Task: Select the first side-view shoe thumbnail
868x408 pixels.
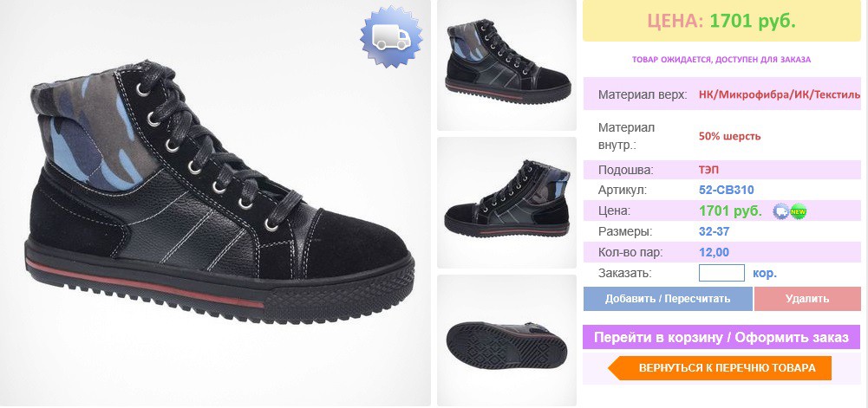Action: click(507, 65)
